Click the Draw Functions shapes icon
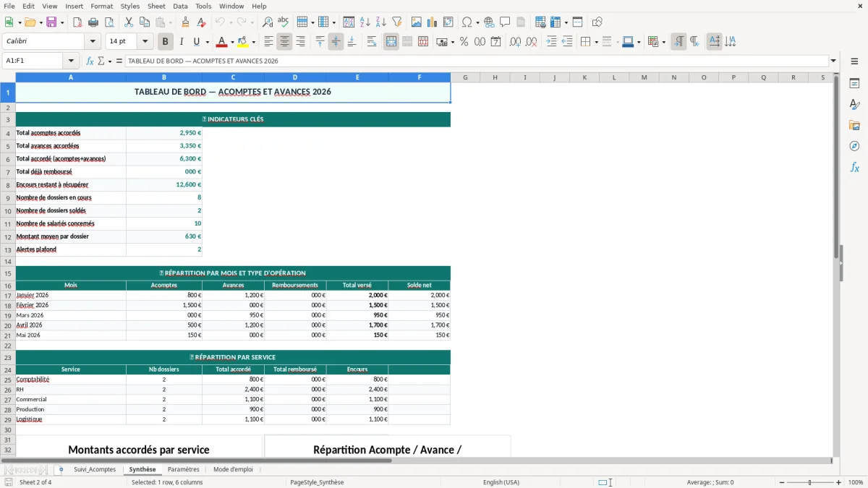 pyautogui.click(x=597, y=22)
